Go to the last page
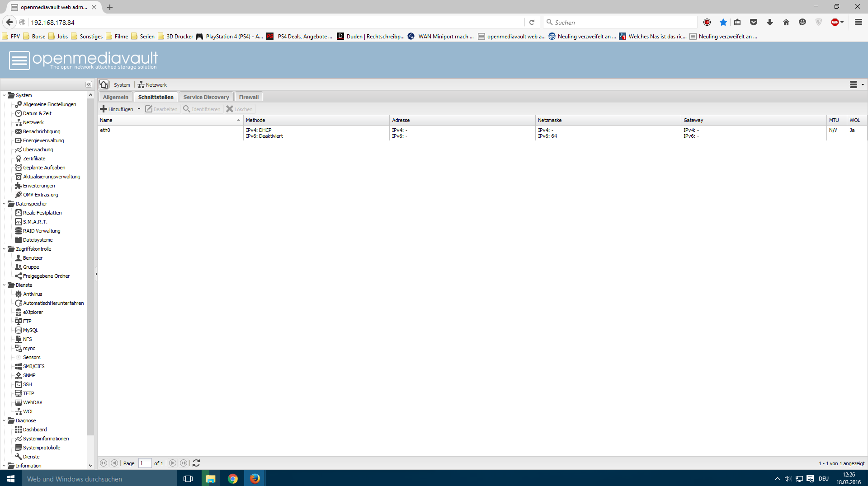This screenshot has height=486, width=868. tap(184, 463)
